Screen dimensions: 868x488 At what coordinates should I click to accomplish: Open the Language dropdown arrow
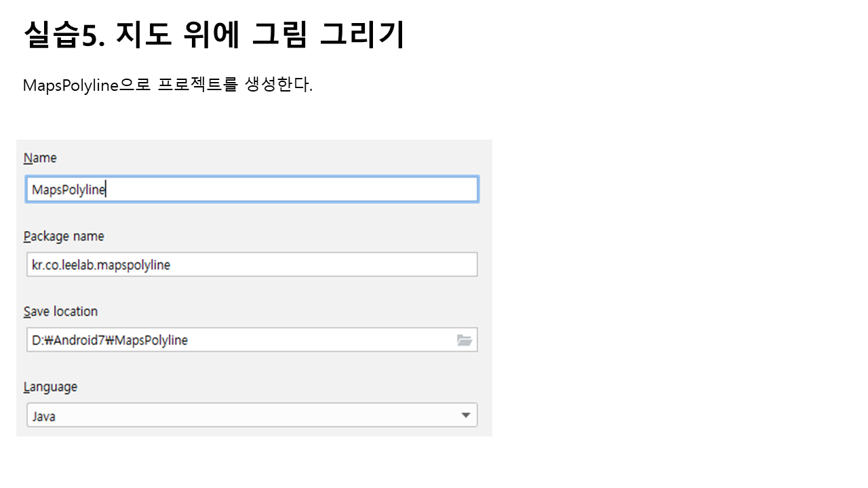pyautogui.click(x=466, y=415)
